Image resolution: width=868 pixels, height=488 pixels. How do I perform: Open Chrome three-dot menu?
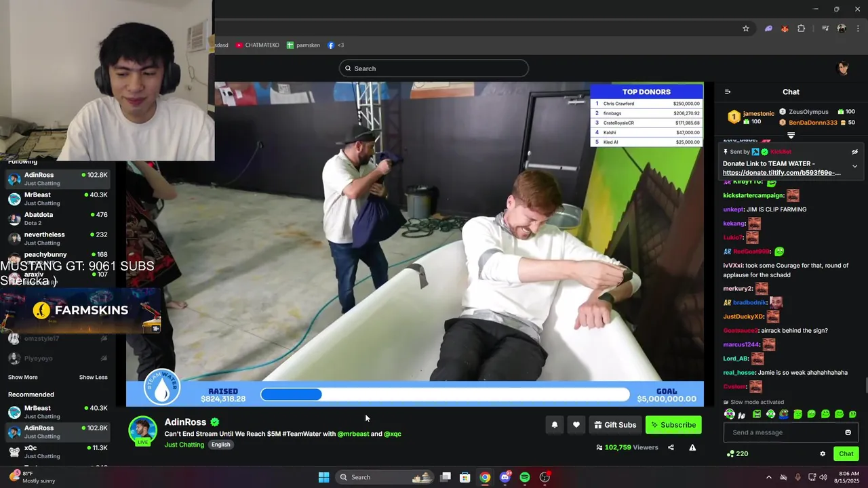click(858, 28)
